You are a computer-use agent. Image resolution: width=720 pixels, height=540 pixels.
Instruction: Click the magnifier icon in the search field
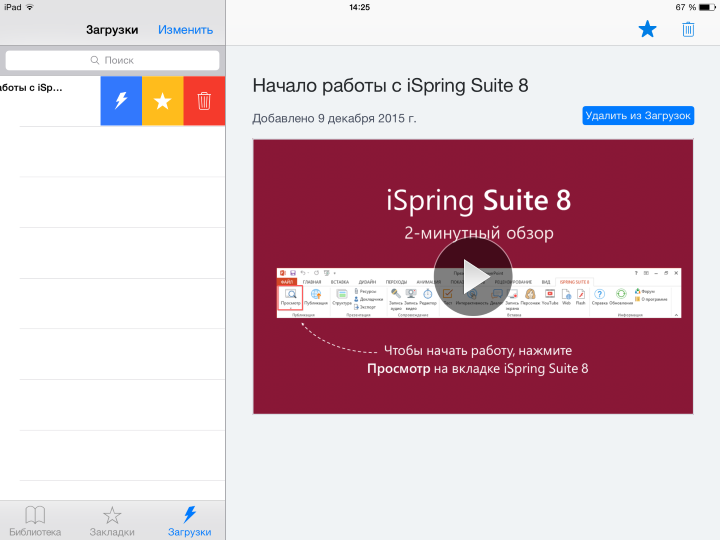click(95, 60)
